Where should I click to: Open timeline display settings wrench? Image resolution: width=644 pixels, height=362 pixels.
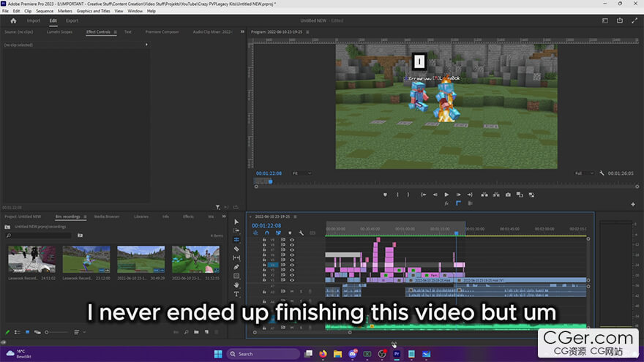tap(301, 233)
